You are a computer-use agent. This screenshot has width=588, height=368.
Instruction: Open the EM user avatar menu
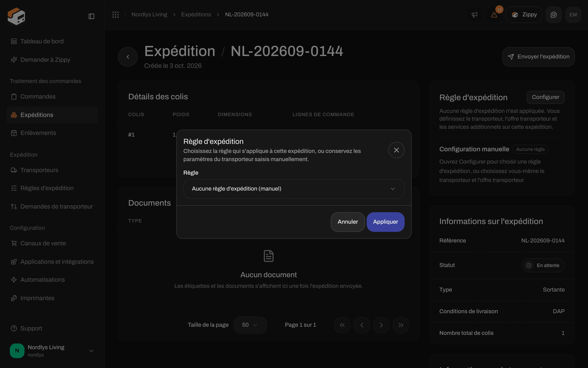coord(573,15)
